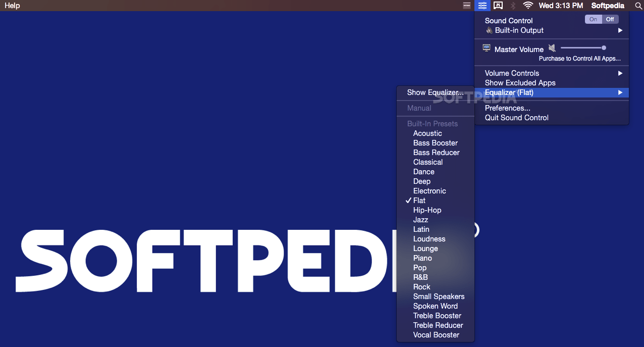This screenshot has height=347, width=644.
Task: Click the menu bar icon left of Sound Control
Action: 467,6
